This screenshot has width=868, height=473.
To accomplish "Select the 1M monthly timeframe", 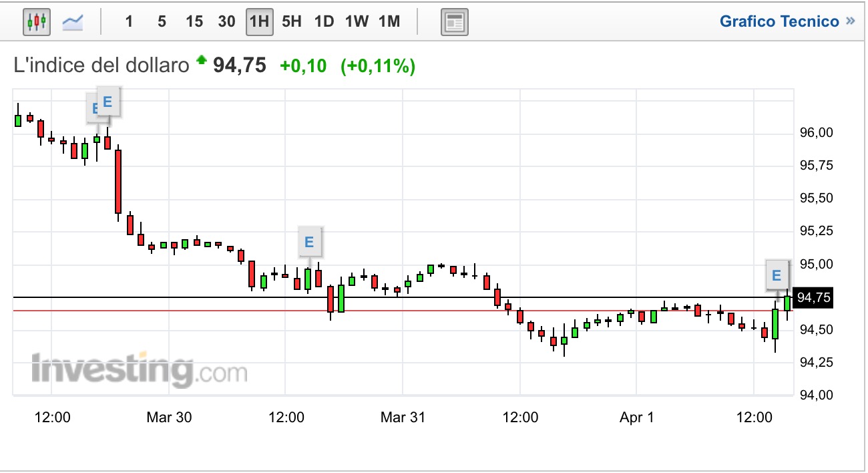I will (389, 21).
